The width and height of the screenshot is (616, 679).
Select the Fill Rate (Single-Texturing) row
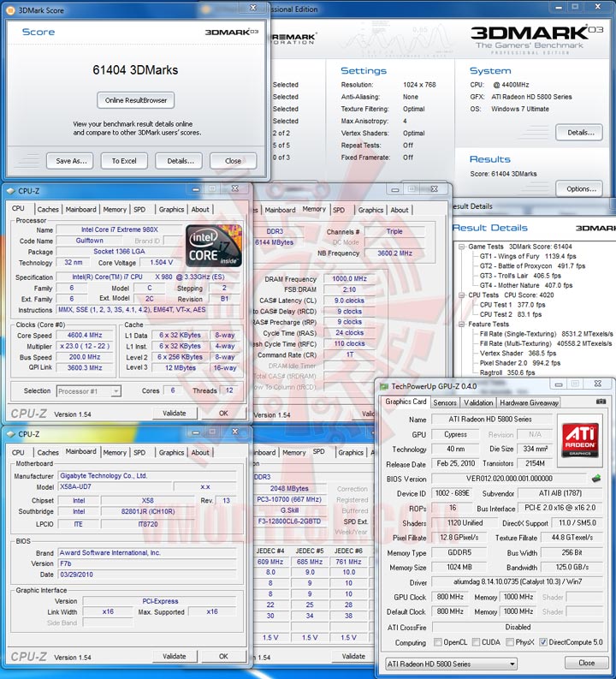pos(546,334)
